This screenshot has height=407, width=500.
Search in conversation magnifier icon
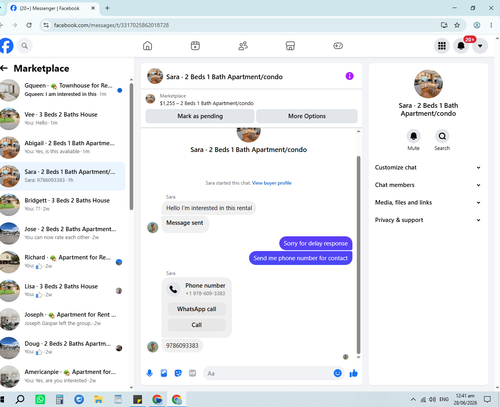442,136
